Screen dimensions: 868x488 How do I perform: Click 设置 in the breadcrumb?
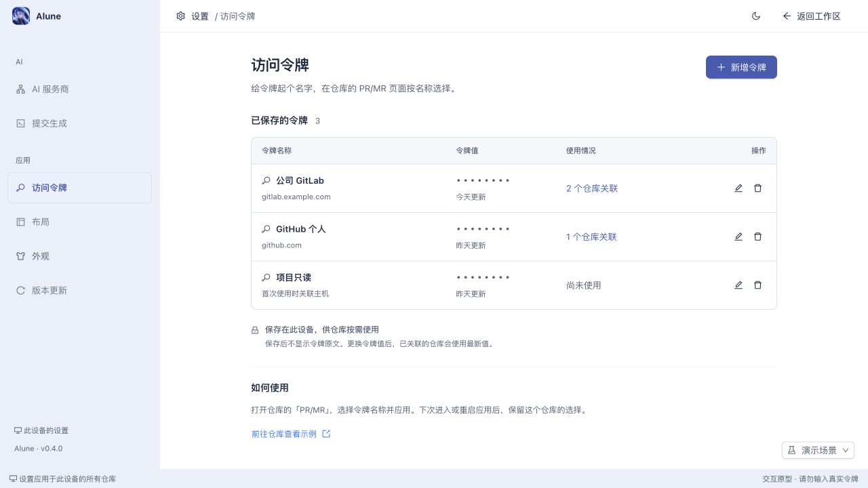pyautogui.click(x=200, y=16)
